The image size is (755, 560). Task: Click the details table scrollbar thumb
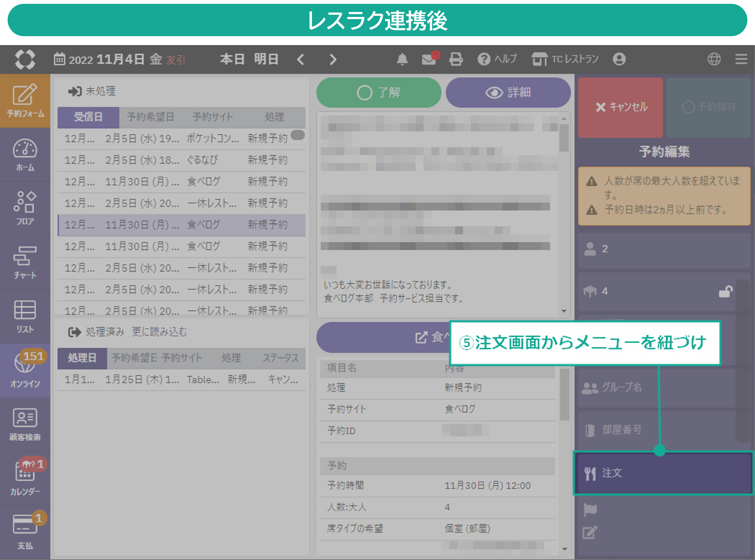564,395
